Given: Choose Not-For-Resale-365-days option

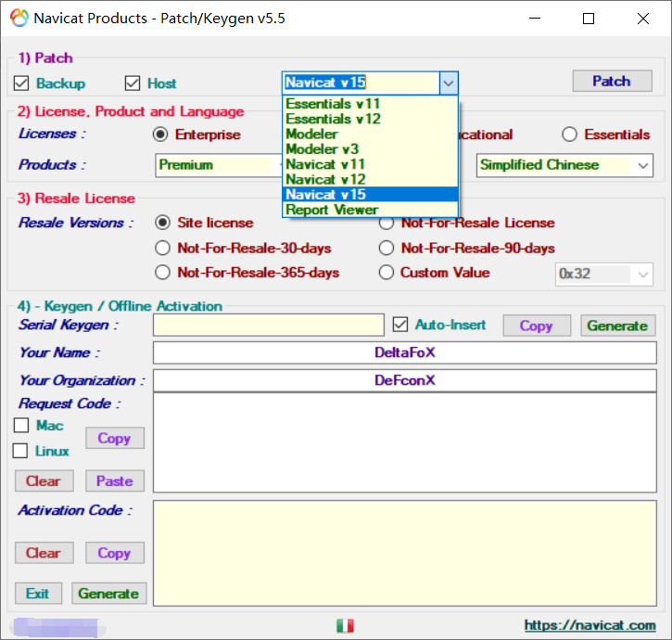Looking at the screenshot, I should 162,273.
